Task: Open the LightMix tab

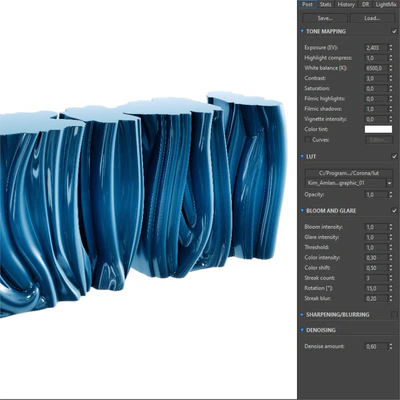Action: click(386, 4)
